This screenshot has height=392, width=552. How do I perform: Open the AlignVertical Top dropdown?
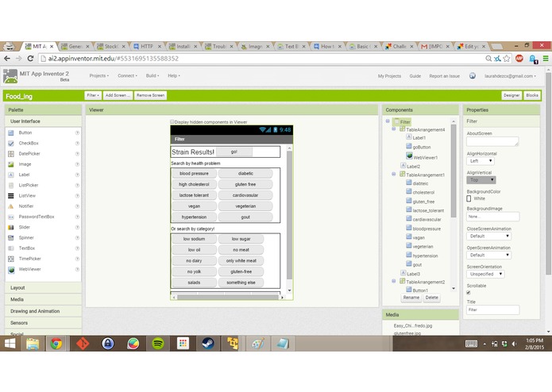click(x=481, y=180)
